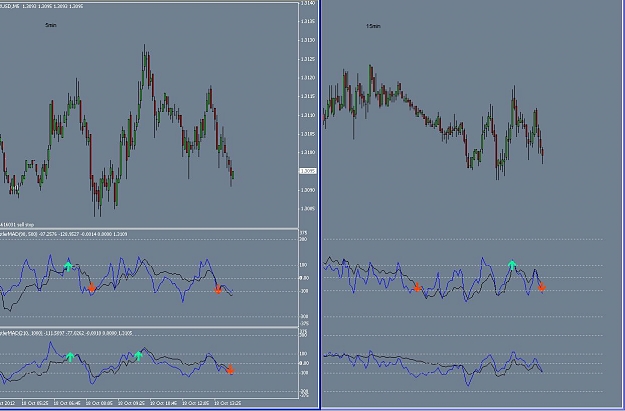Click the 0.00 level label in upper MACD panel
The image size is (625, 411).
pyautogui.click(x=304, y=278)
